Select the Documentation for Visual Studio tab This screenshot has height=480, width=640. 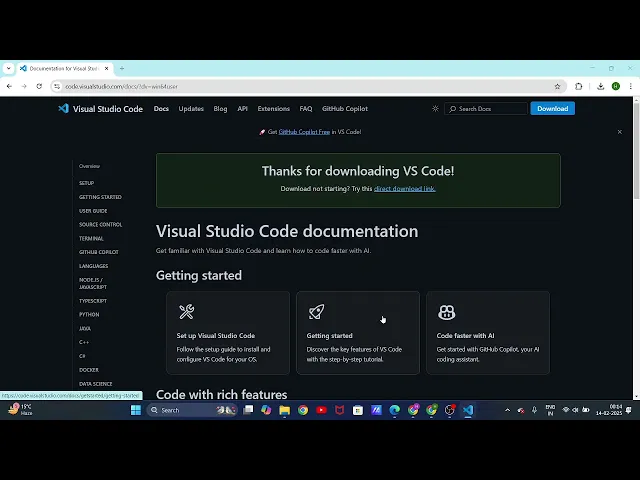[65, 69]
